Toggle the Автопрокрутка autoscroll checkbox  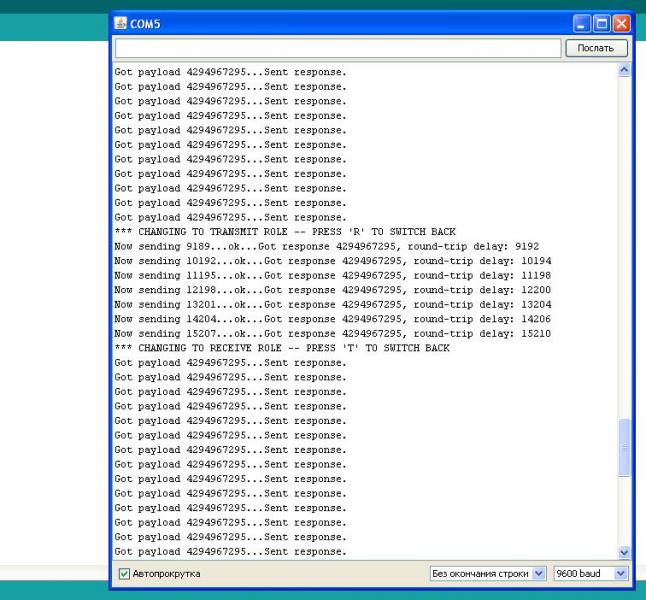[124, 573]
